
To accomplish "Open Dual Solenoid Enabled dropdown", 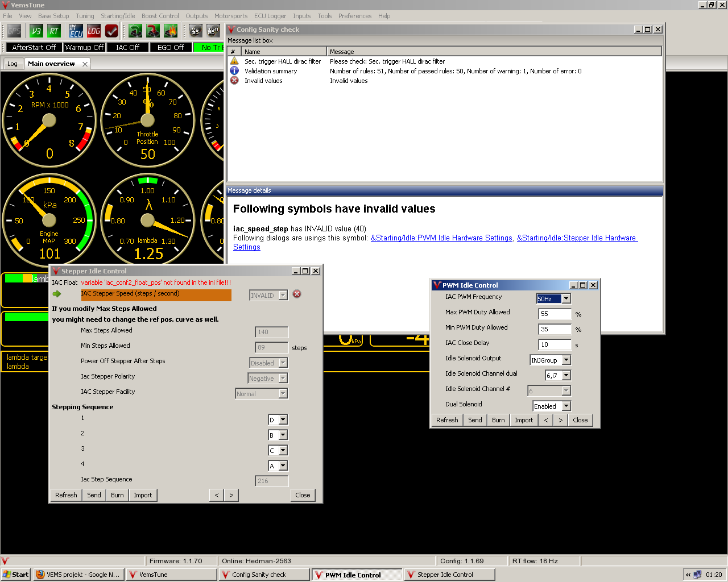I will click(566, 406).
